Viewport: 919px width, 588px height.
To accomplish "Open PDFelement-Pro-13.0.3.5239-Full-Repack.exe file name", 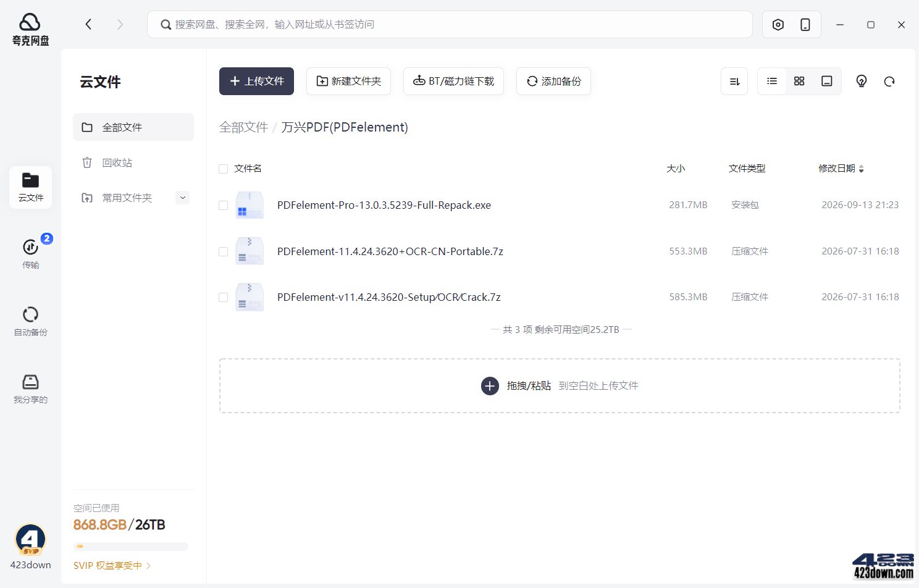I will point(384,205).
